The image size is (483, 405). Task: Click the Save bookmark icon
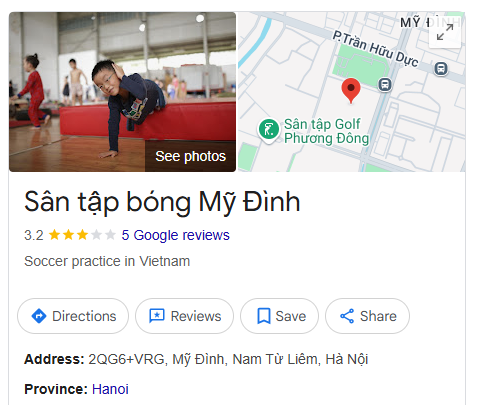(x=264, y=316)
